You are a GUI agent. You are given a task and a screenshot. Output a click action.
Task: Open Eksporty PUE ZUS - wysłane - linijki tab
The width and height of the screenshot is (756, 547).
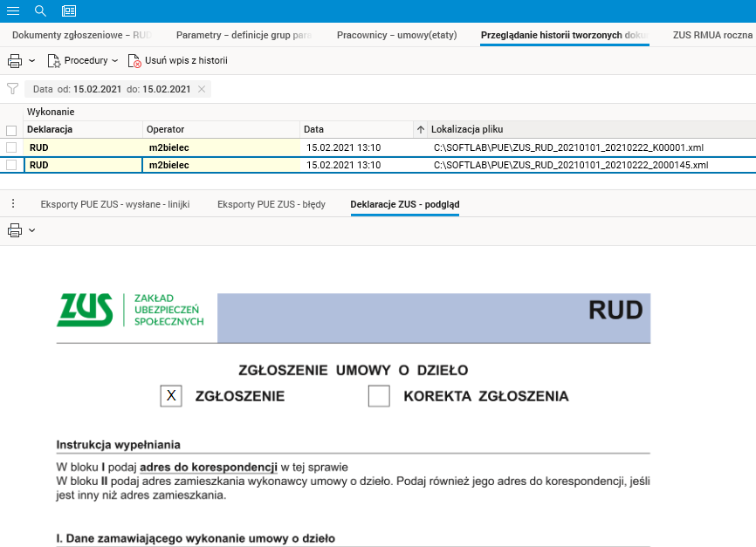(x=115, y=204)
